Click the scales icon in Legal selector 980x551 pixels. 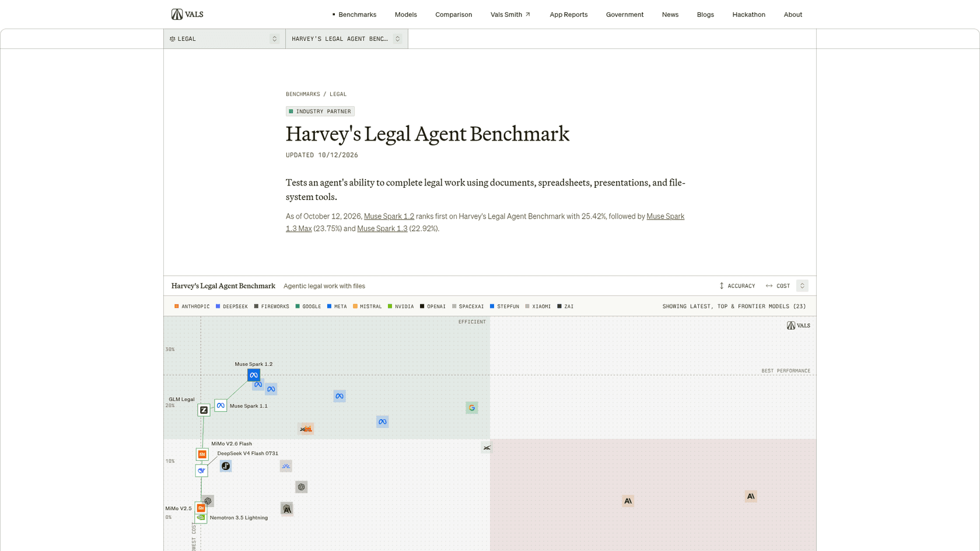[172, 39]
